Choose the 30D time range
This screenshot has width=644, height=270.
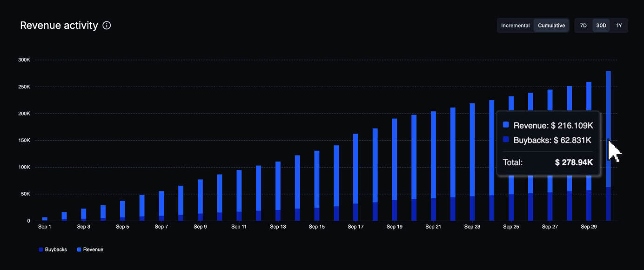click(x=601, y=26)
